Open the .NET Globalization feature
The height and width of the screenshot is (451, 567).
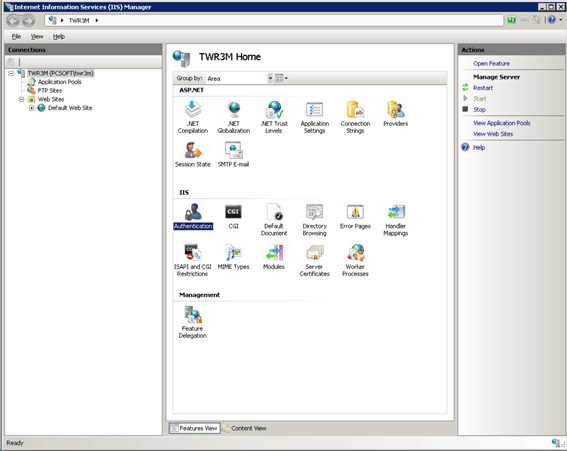[x=234, y=117]
